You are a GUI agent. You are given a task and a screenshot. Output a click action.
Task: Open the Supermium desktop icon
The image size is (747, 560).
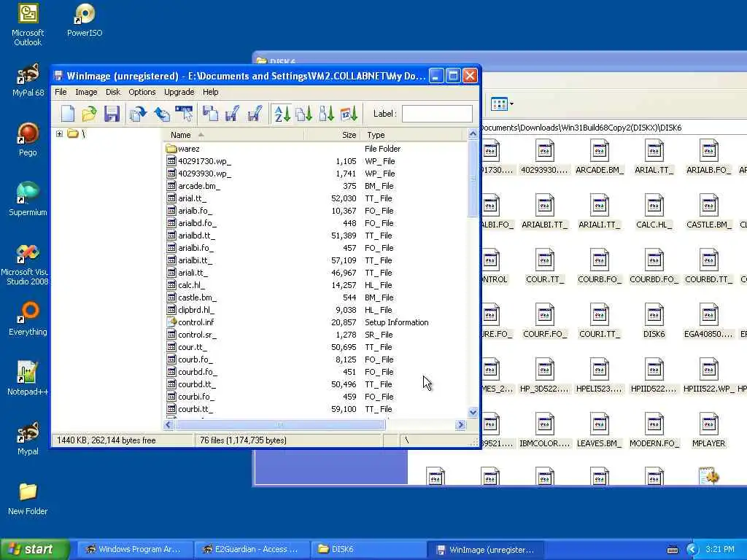point(28,199)
